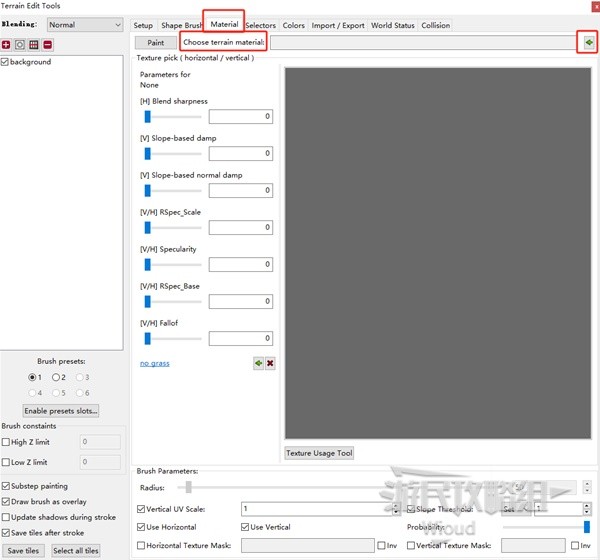Image resolution: width=600 pixels, height=560 pixels.
Task: Switch to the Selectors tab
Action: click(x=260, y=25)
